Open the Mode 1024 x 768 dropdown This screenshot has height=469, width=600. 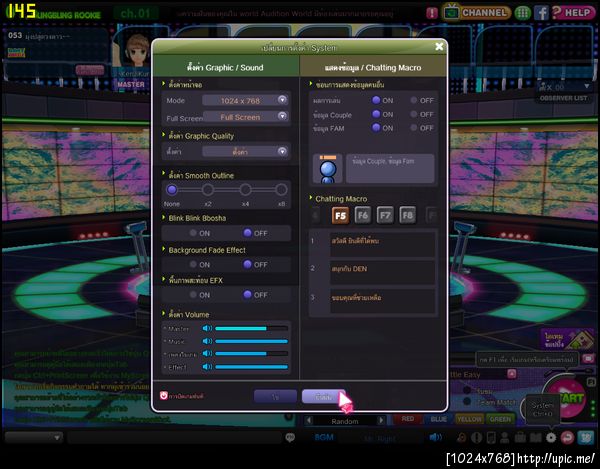[245, 100]
